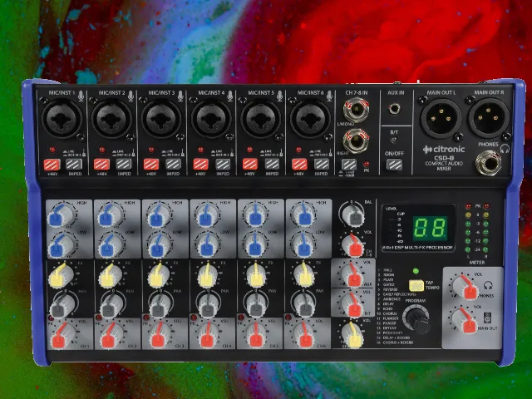Toggle the +48V switch on MIC/INST 1
This screenshot has width=532, height=399.
coord(52,165)
